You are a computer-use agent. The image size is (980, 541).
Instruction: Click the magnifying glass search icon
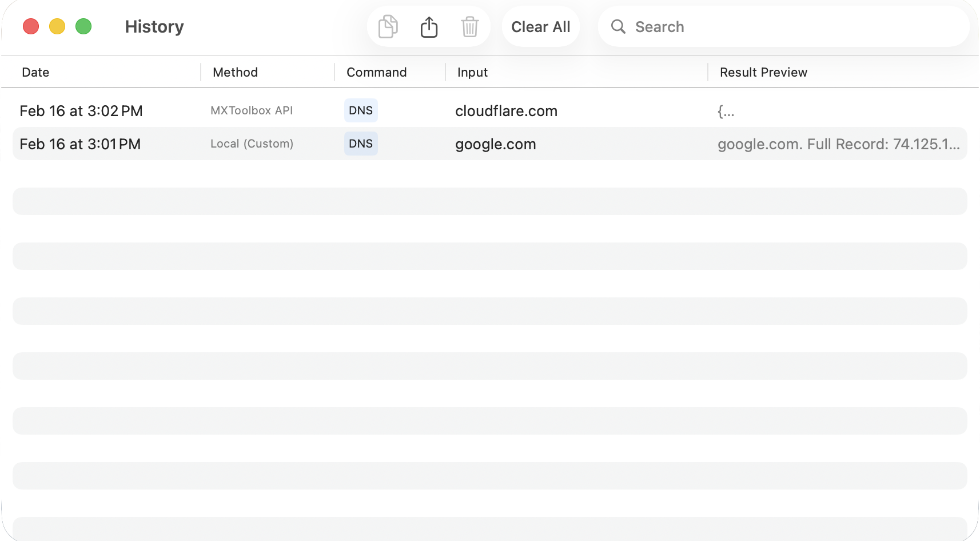pyautogui.click(x=618, y=27)
